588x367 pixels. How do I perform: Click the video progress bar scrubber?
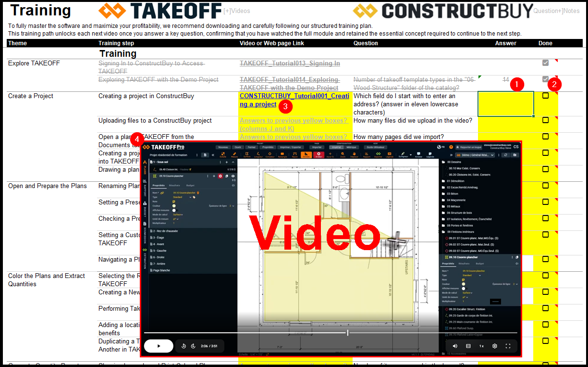347,332
